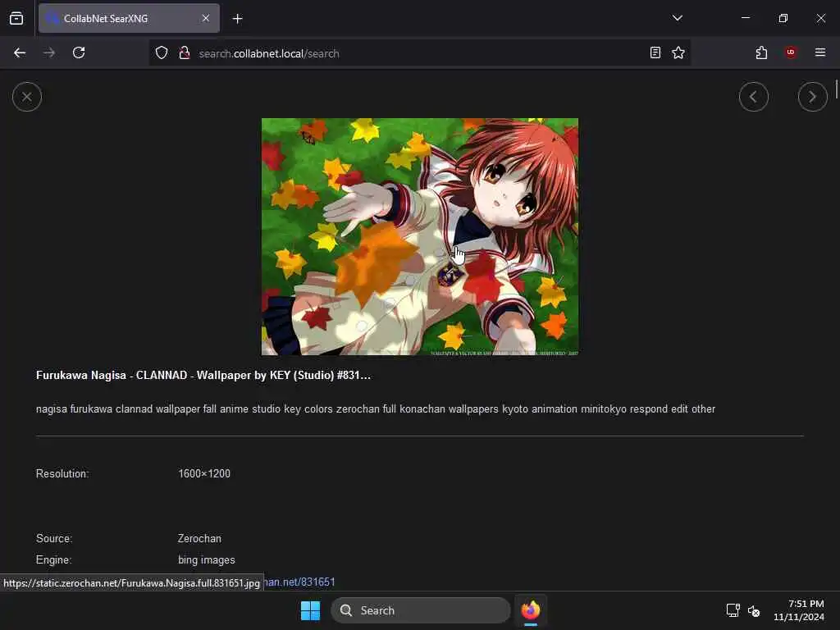Open the Windows Start menu

pos(310,610)
